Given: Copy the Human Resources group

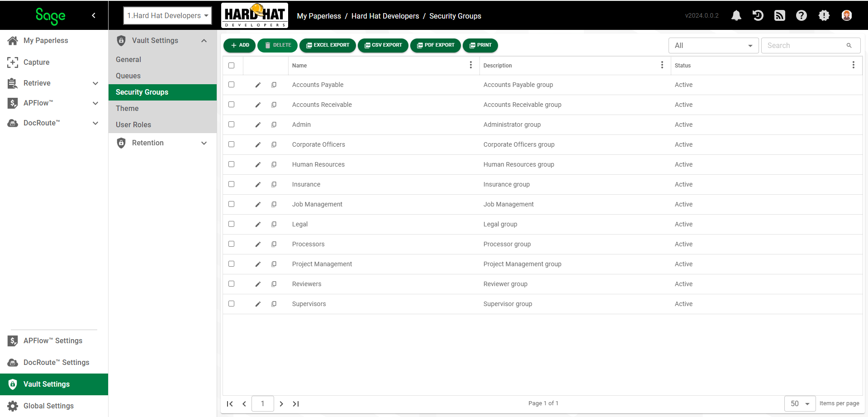Looking at the screenshot, I should point(274,165).
